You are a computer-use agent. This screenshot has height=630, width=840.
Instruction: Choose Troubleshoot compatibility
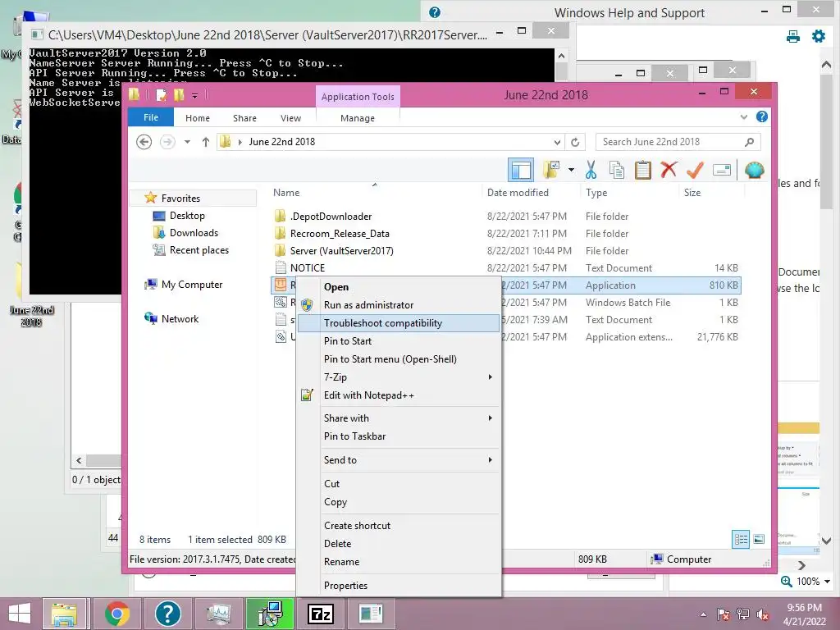coord(399,323)
